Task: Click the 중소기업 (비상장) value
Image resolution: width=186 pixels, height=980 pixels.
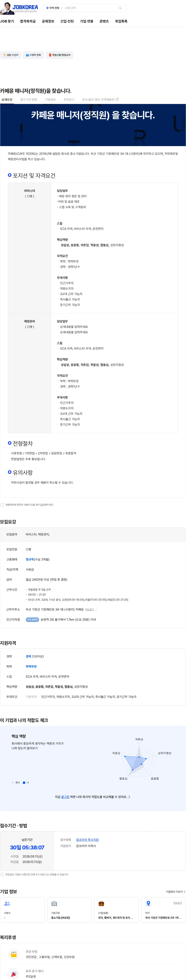Action: coord(61,918)
